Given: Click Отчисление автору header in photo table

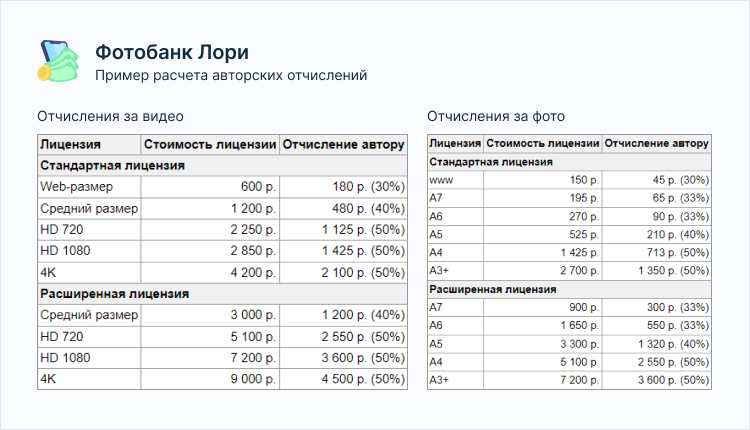Looking at the screenshot, I should [x=656, y=143].
